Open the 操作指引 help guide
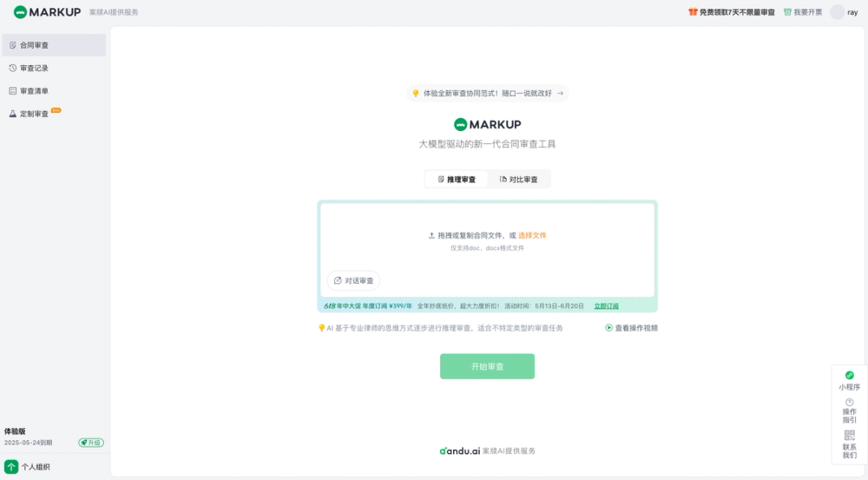 [x=849, y=411]
